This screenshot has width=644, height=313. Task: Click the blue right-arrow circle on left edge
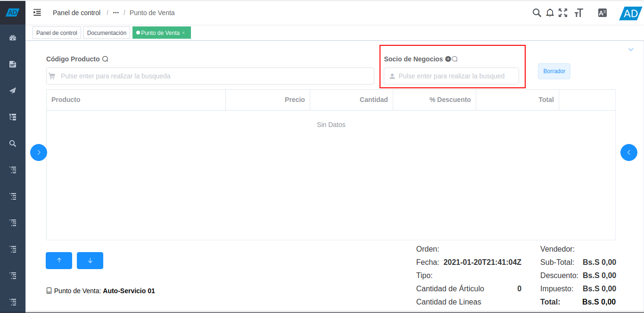[39, 152]
